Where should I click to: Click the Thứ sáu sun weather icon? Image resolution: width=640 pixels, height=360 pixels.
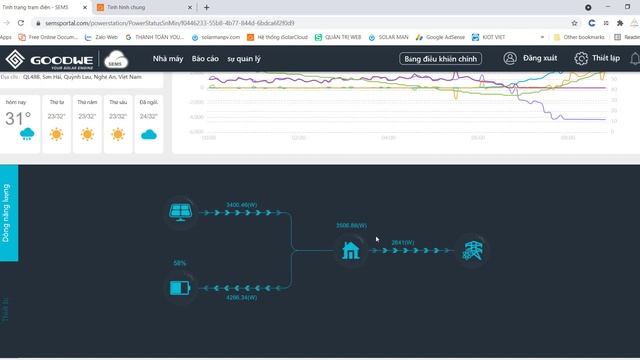(118, 134)
